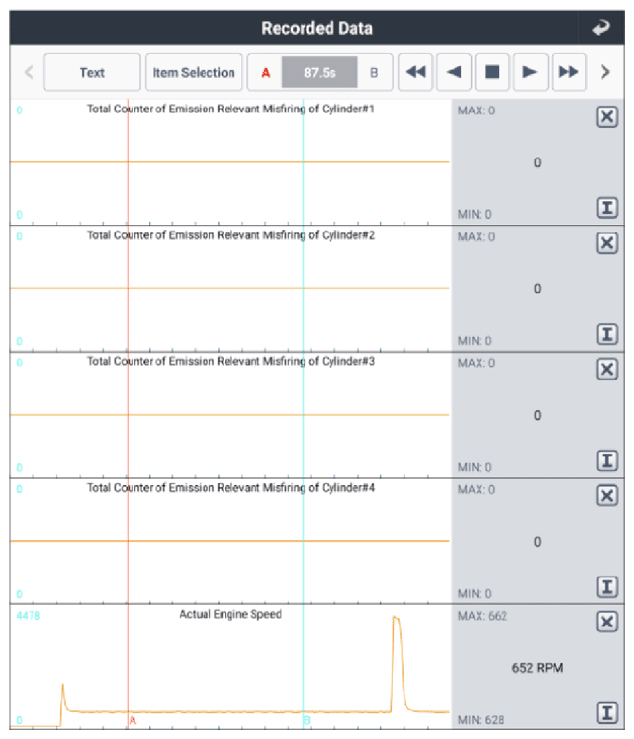634x739 pixels.
Task: Remove the Cylinder#3 misfiring graph
Action: [x=607, y=369]
